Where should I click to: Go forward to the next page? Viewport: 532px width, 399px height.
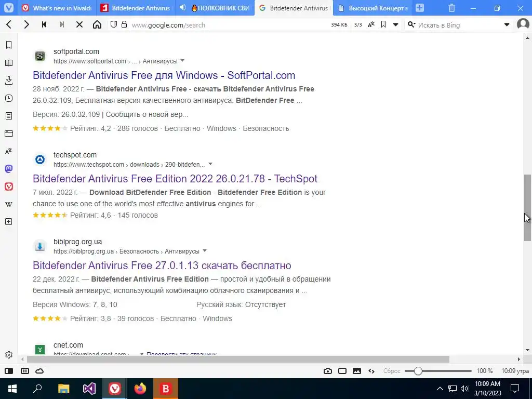tap(26, 24)
